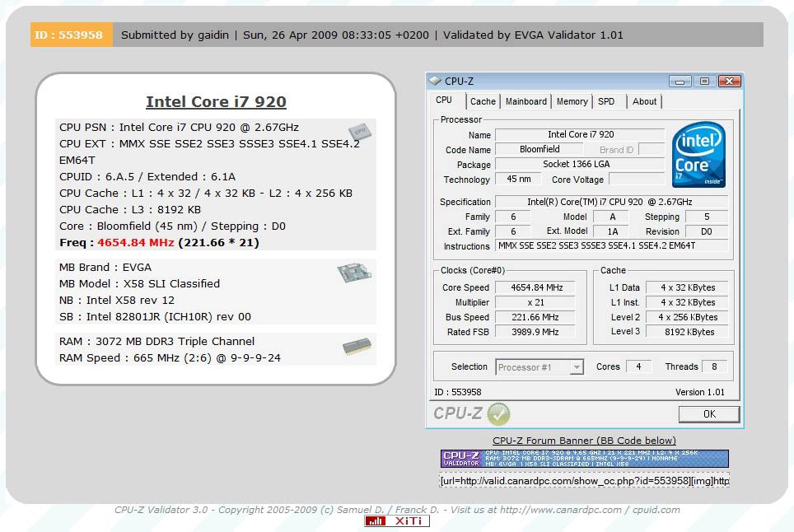
Task: Click the motherboard icon beside MB Brand
Action: (354, 273)
